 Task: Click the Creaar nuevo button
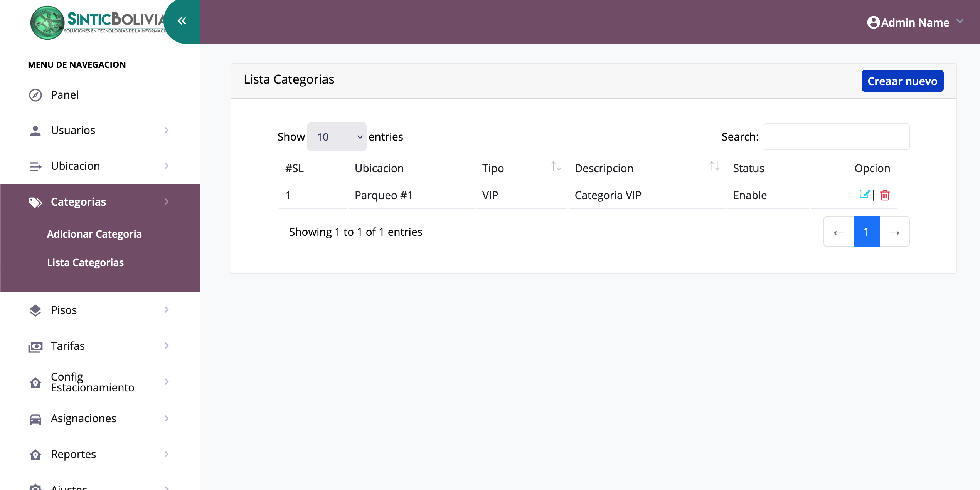coord(902,81)
